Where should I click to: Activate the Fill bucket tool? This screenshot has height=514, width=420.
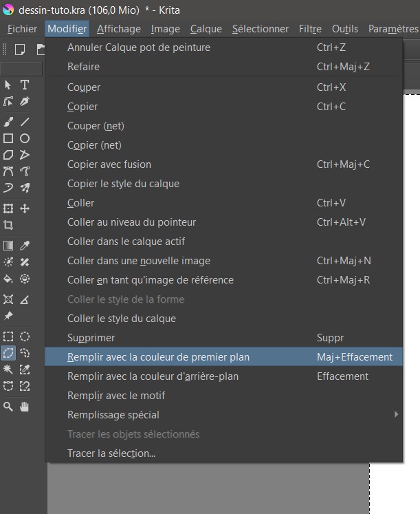pos(8,279)
